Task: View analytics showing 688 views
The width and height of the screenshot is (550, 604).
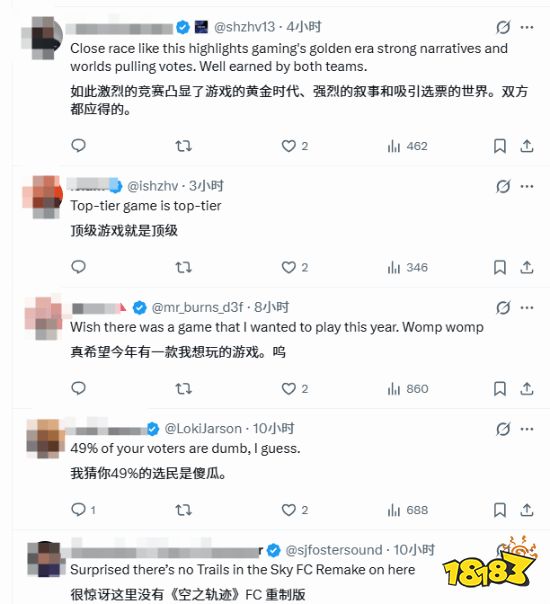Action: pyautogui.click(x=407, y=510)
